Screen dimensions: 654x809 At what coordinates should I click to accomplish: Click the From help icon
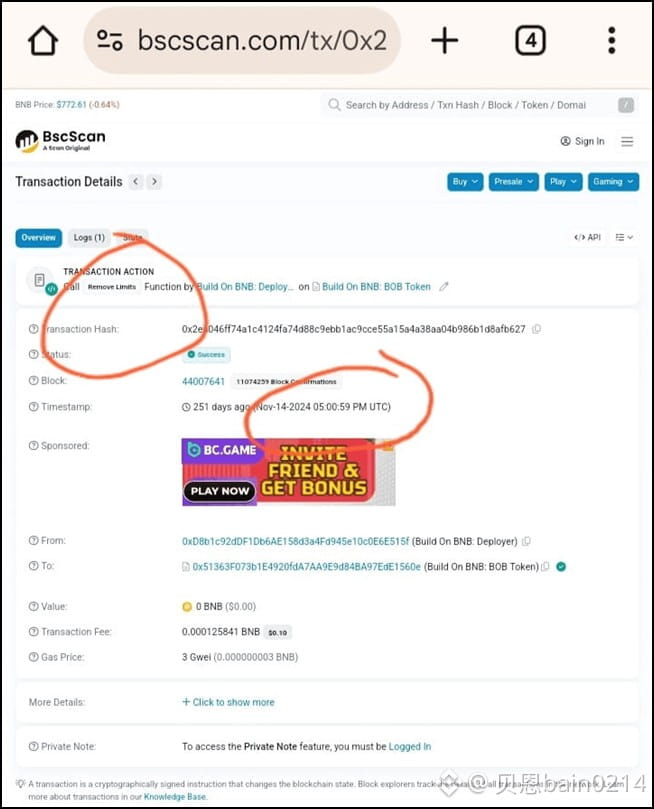tap(34, 540)
